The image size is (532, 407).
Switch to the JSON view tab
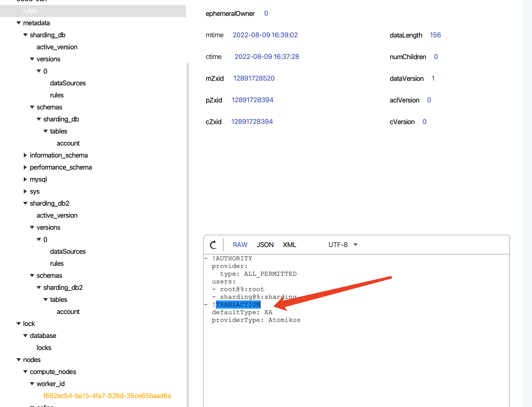click(265, 245)
